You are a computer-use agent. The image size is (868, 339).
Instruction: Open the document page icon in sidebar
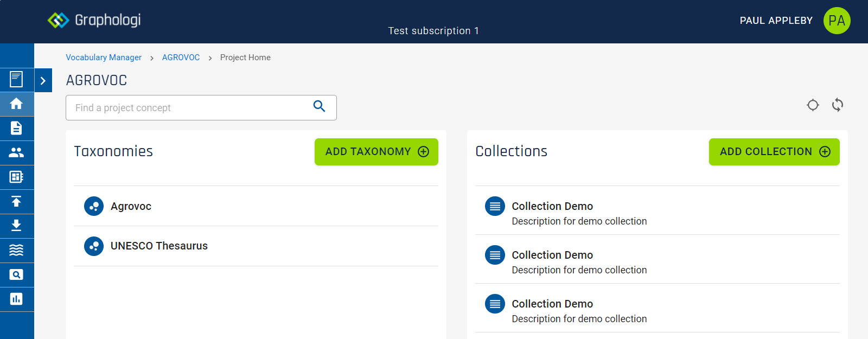(x=16, y=128)
